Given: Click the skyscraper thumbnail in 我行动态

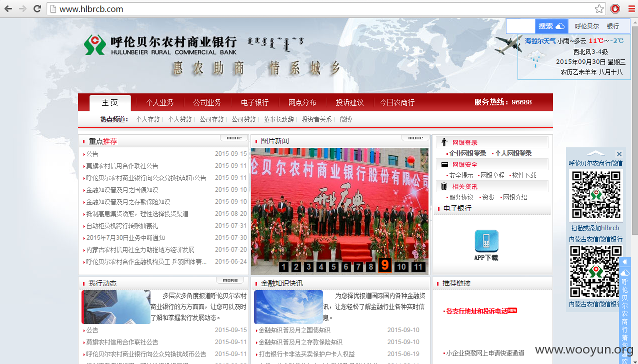Looking at the screenshot, I should click(116, 307).
